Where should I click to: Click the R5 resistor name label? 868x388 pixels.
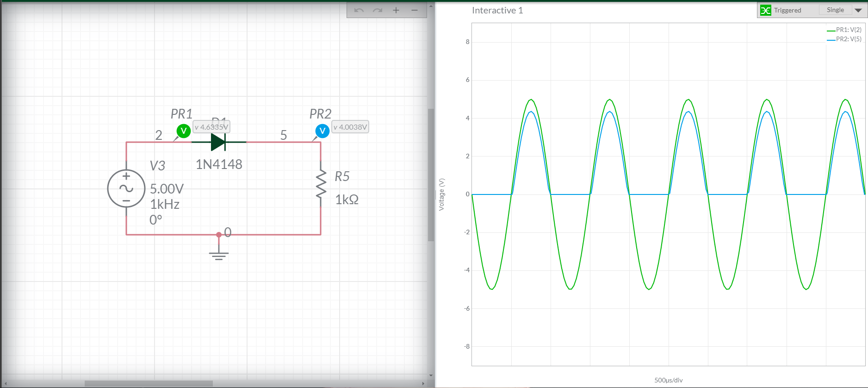[342, 176]
